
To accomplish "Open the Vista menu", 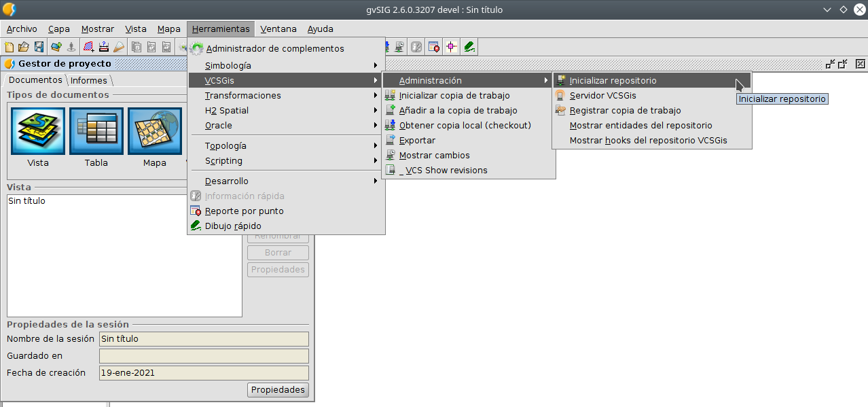I will pos(136,29).
